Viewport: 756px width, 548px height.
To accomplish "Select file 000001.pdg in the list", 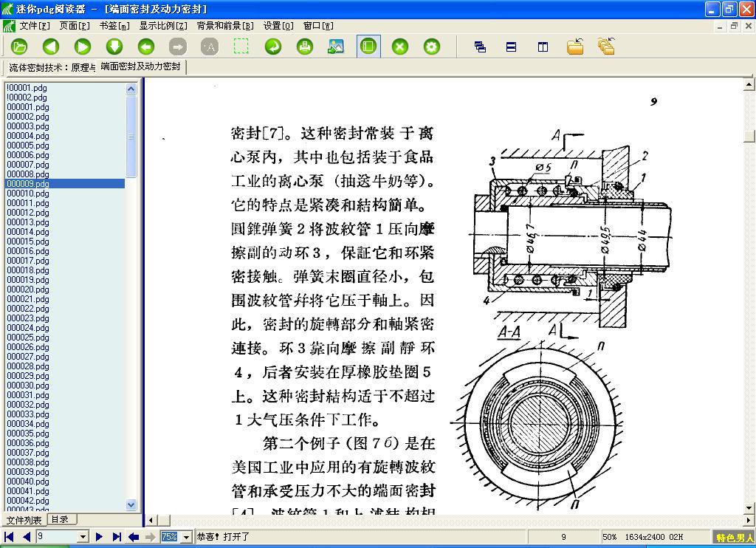I will 28,107.
